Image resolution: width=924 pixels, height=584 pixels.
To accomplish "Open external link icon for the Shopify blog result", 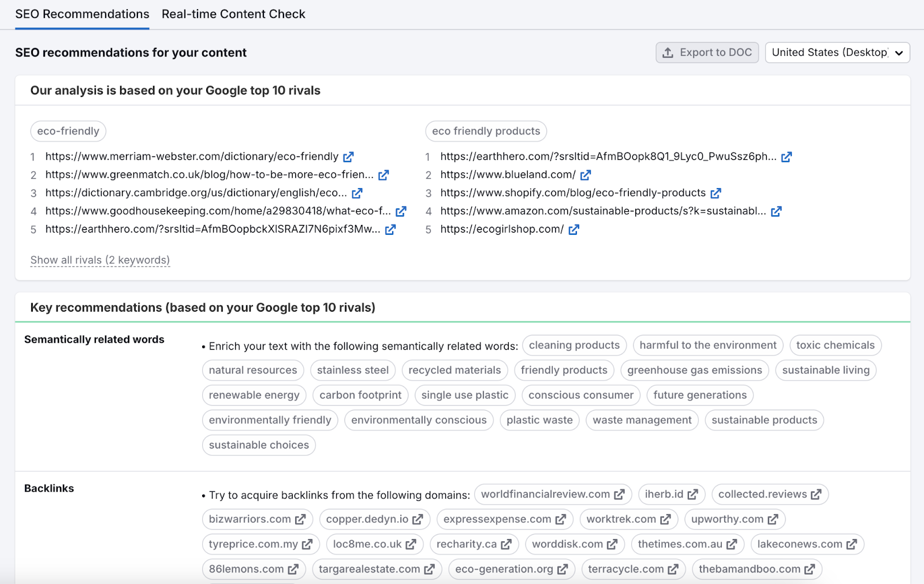I will pos(716,193).
